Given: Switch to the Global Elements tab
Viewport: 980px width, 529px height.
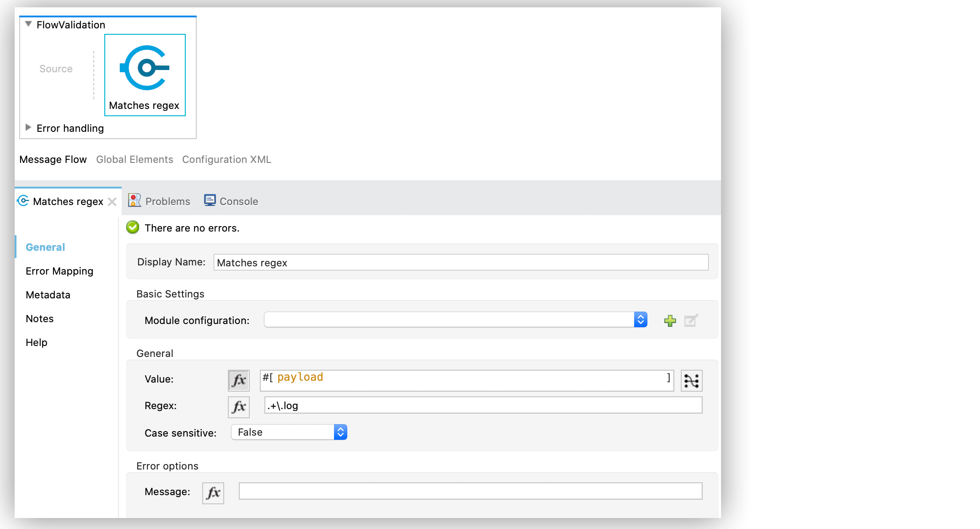Looking at the screenshot, I should (x=134, y=159).
